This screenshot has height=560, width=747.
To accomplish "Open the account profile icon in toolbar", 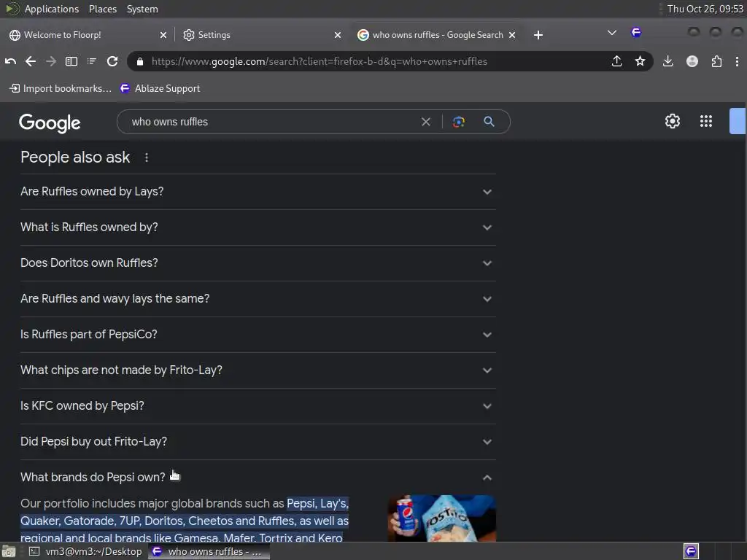I will tap(692, 61).
